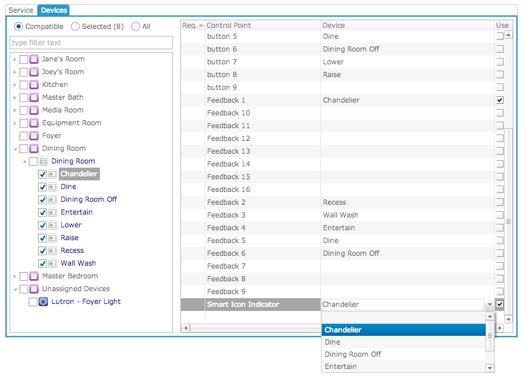The image size is (527, 388).
Task: Expand the Media Room tree node
Action: (x=14, y=111)
